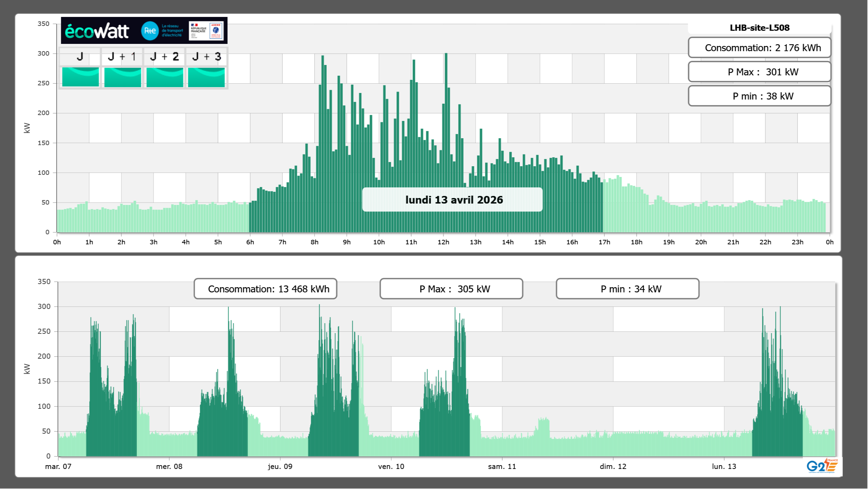
Task: Click the LHB-site-L508 site title
Action: [759, 28]
